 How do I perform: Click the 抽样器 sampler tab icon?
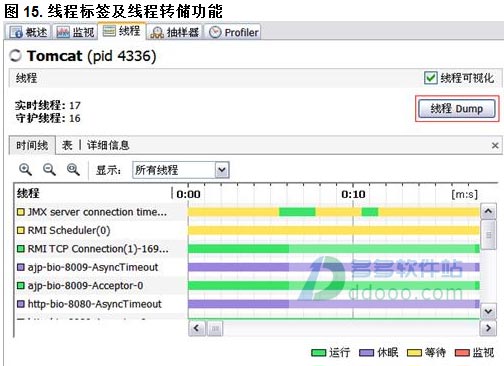point(157,32)
